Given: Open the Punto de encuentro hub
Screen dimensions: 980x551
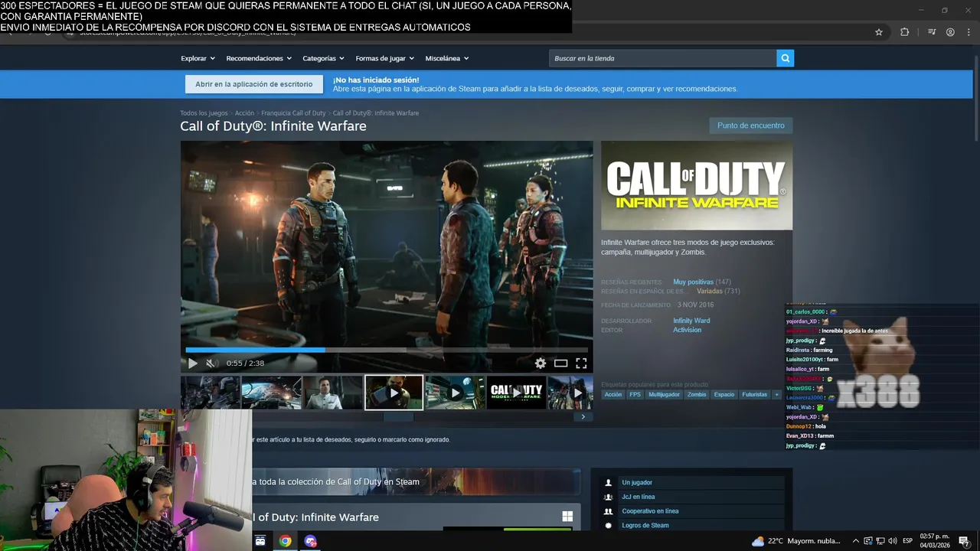Looking at the screenshot, I should point(750,126).
